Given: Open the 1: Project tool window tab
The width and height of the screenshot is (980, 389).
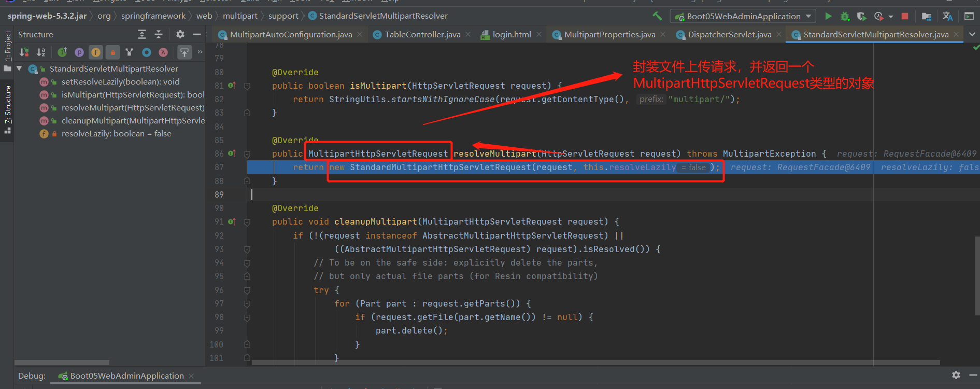Looking at the screenshot, I should [x=7, y=51].
